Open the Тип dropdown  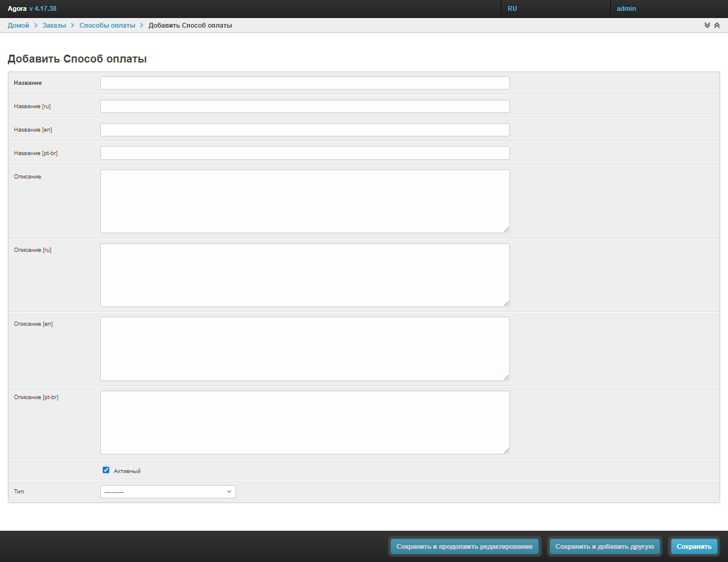point(168,492)
